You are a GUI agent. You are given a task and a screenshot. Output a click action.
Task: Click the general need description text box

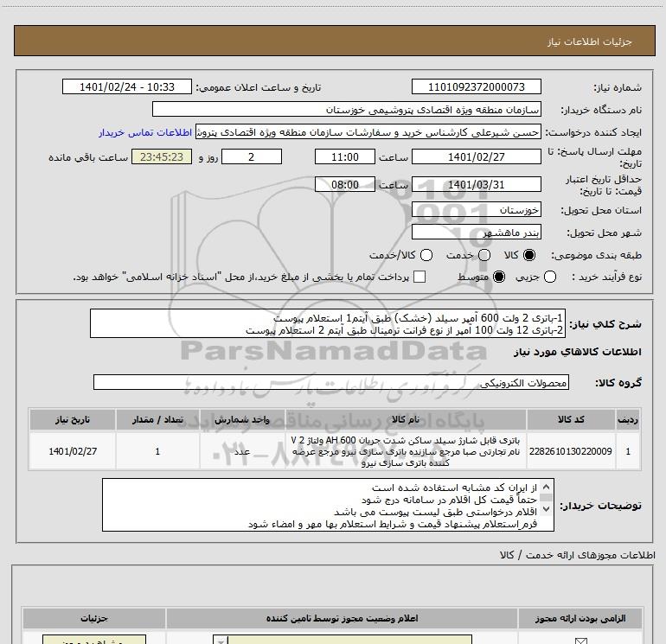point(328,323)
